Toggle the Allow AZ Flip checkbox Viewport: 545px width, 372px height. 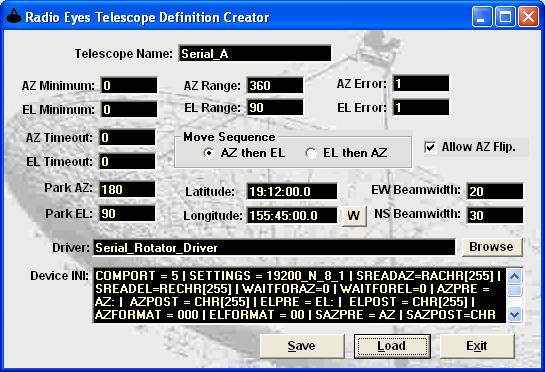coord(430,147)
